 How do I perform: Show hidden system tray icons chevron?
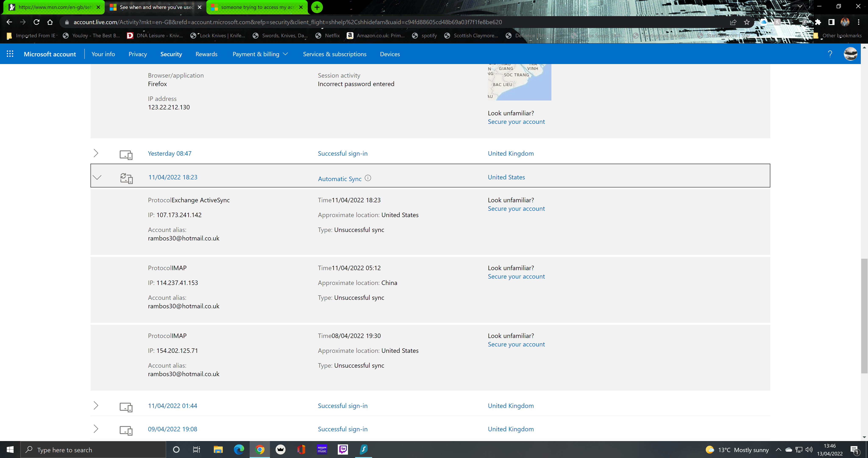(x=778, y=450)
